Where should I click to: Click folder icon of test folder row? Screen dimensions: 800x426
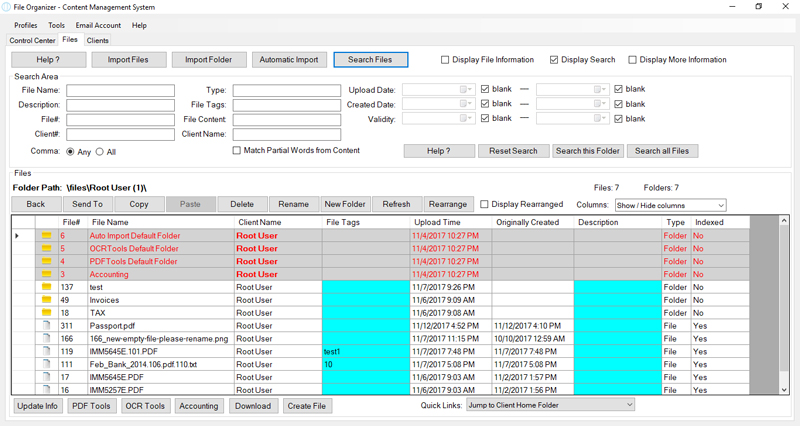click(46, 287)
